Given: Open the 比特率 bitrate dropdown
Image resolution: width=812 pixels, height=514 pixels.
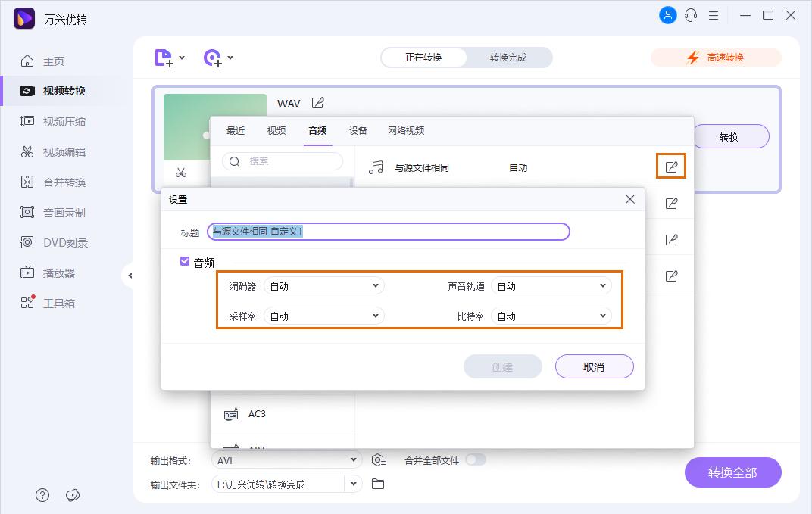Looking at the screenshot, I should [x=551, y=316].
